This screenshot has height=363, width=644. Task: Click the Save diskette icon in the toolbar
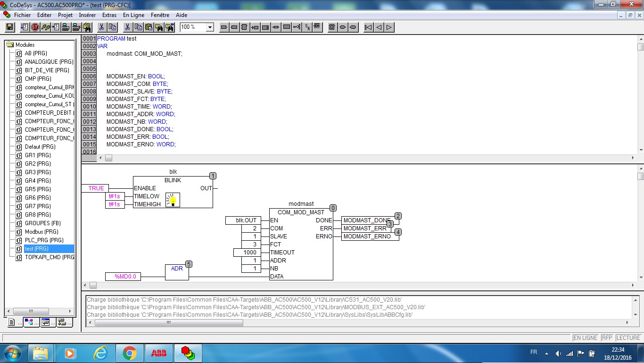9,27
